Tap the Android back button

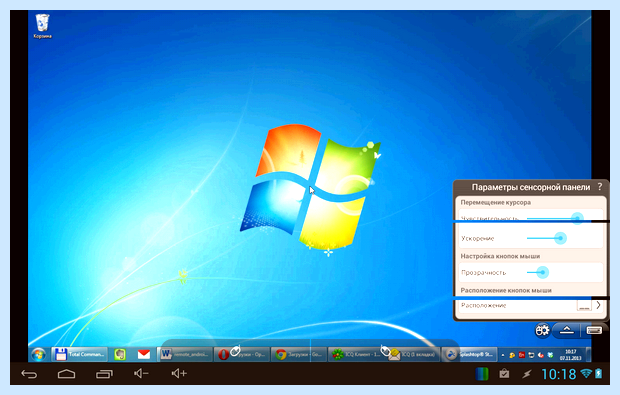point(29,373)
